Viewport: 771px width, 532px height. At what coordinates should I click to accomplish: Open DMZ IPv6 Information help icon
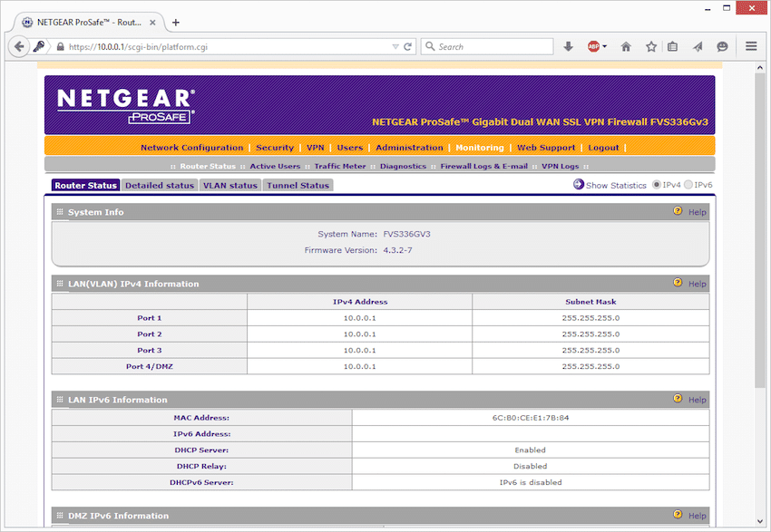coord(678,514)
